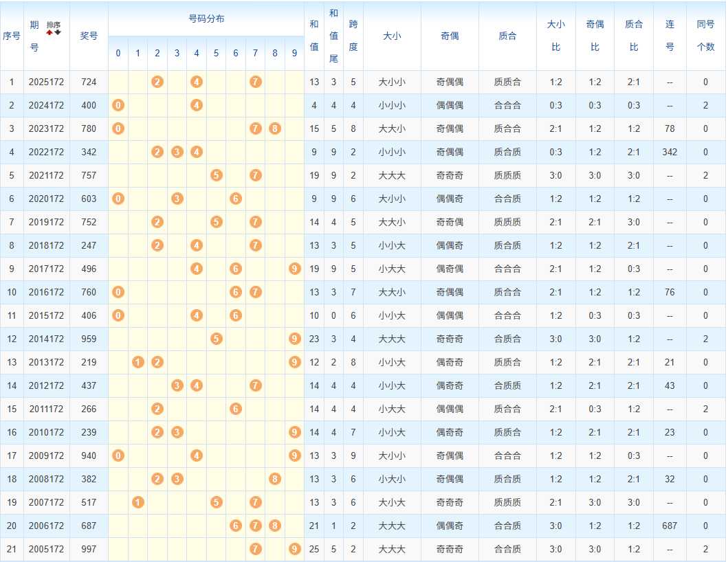This screenshot has height=562, width=728.
Task: Select the 奖号 column header
Action: pos(89,36)
